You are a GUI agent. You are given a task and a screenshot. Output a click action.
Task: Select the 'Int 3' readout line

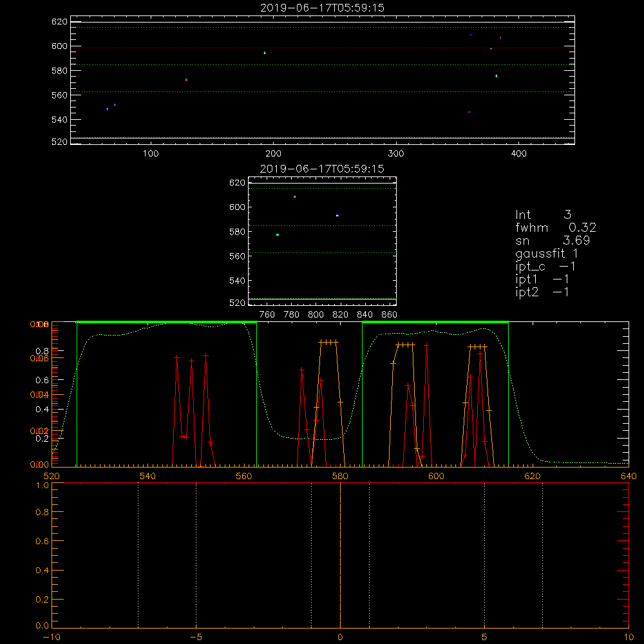click(x=544, y=215)
